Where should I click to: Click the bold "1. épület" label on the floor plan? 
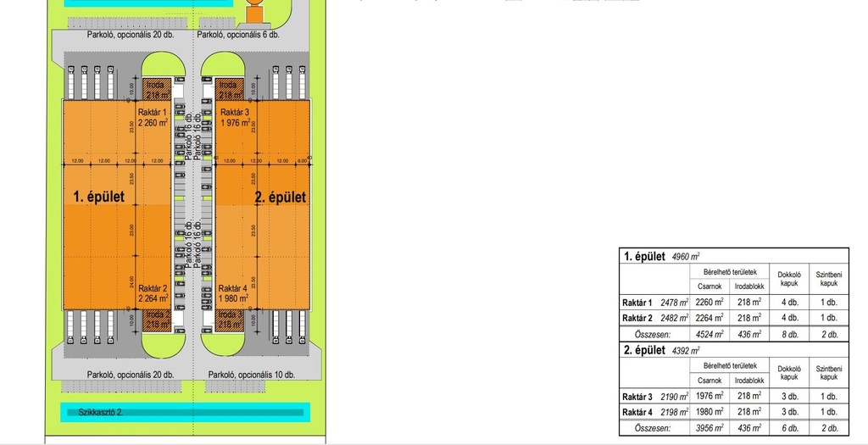[100, 197]
